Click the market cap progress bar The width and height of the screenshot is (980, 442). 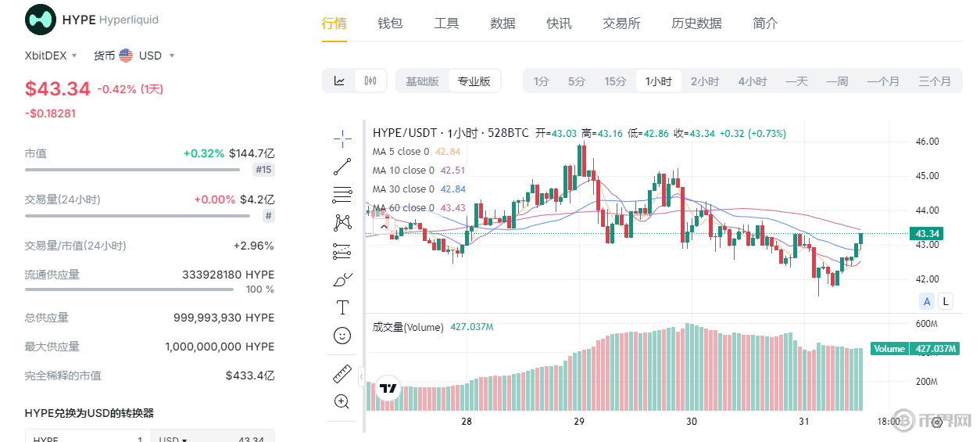[x=132, y=170]
